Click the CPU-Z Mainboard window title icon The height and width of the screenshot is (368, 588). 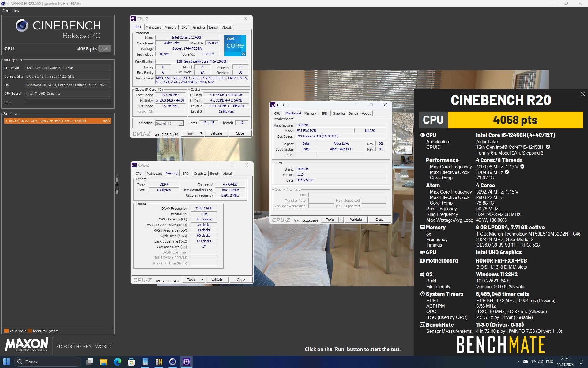[273, 105]
